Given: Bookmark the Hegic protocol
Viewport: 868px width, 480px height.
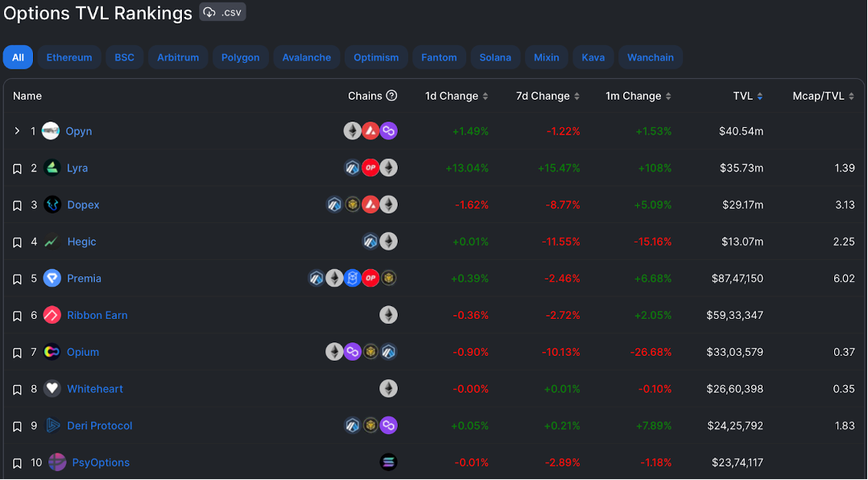Looking at the screenshot, I should tap(17, 242).
